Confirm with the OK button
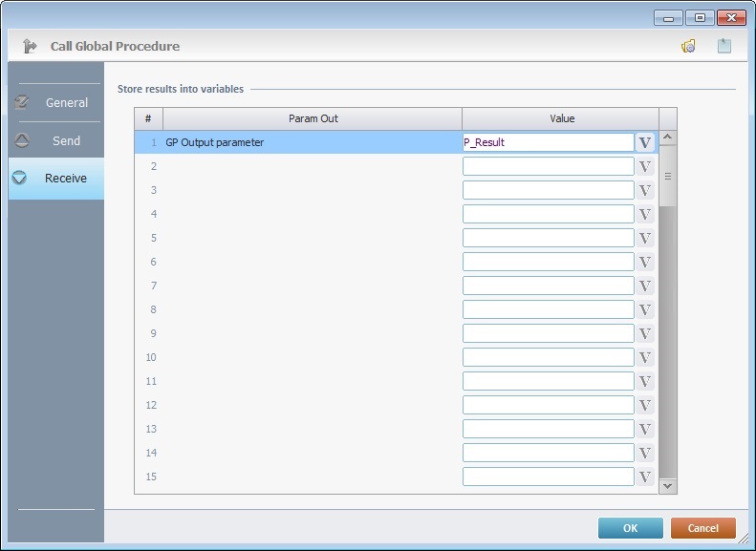The image size is (756, 551). pos(630,528)
